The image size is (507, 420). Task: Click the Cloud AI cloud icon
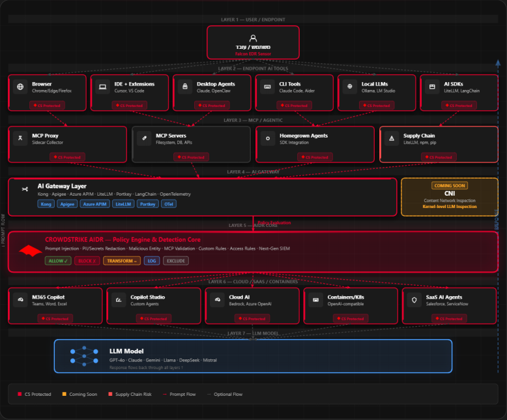click(217, 299)
